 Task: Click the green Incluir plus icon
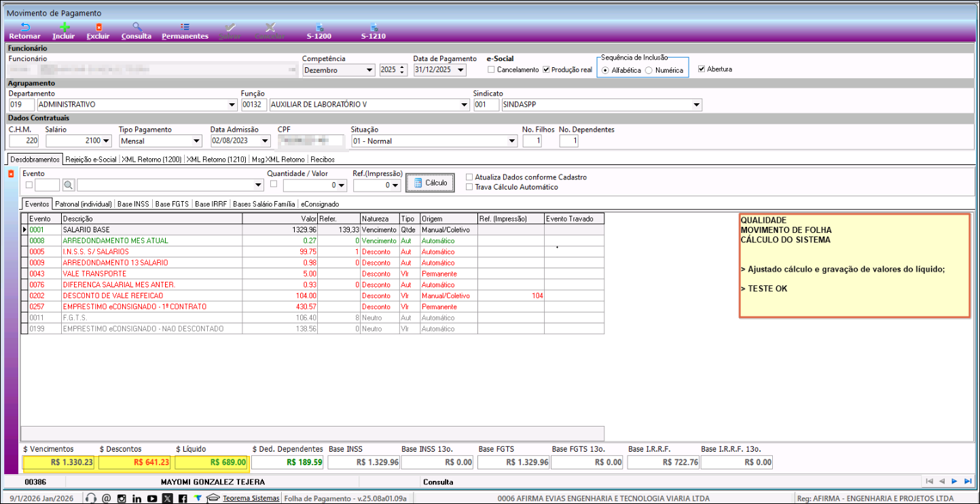point(64,27)
